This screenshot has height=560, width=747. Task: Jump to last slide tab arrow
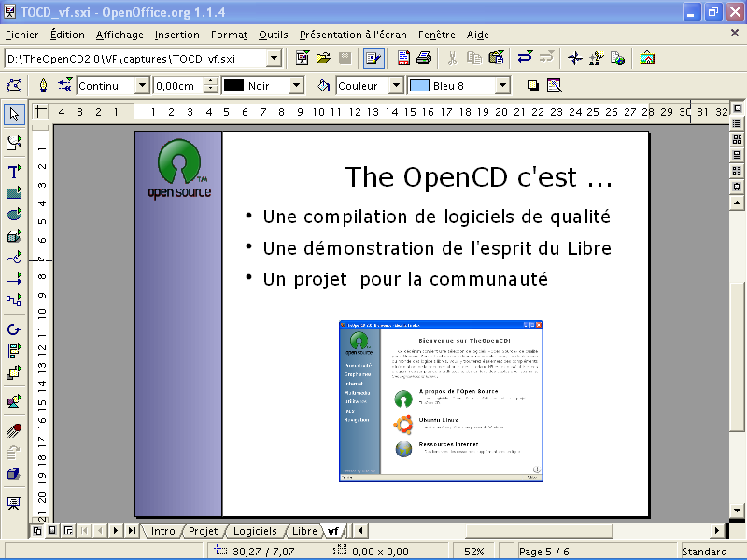[132, 530]
